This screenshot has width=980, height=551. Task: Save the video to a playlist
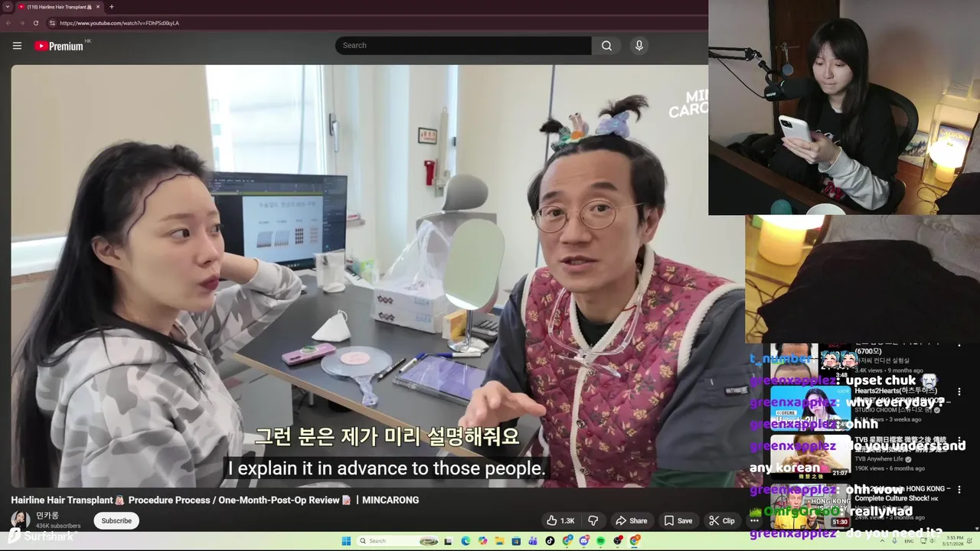pyautogui.click(x=678, y=520)
